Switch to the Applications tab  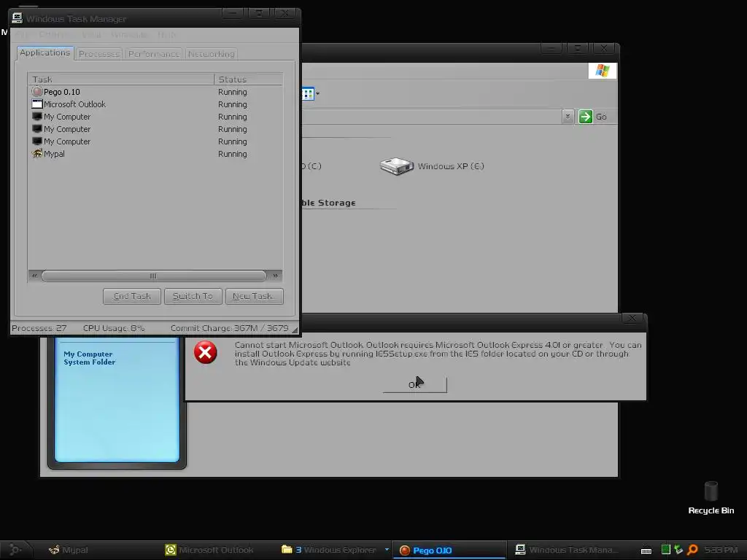point(45,52)
